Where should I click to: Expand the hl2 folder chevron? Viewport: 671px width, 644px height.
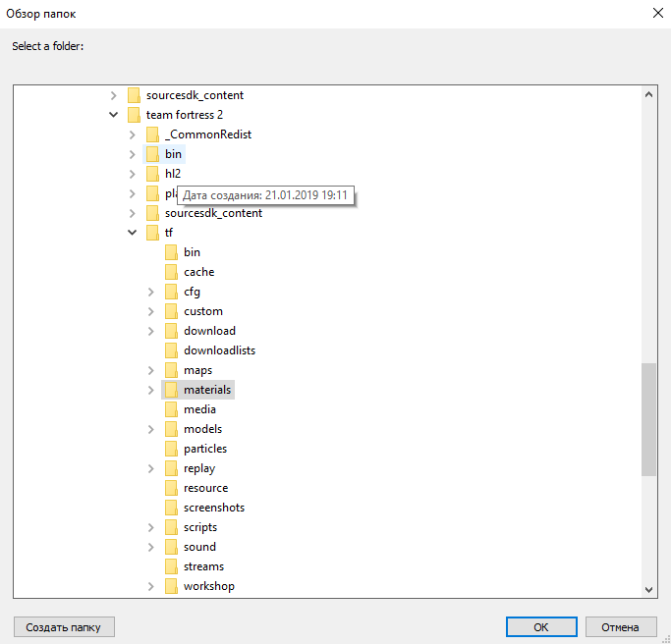click(x=133, y=174)
